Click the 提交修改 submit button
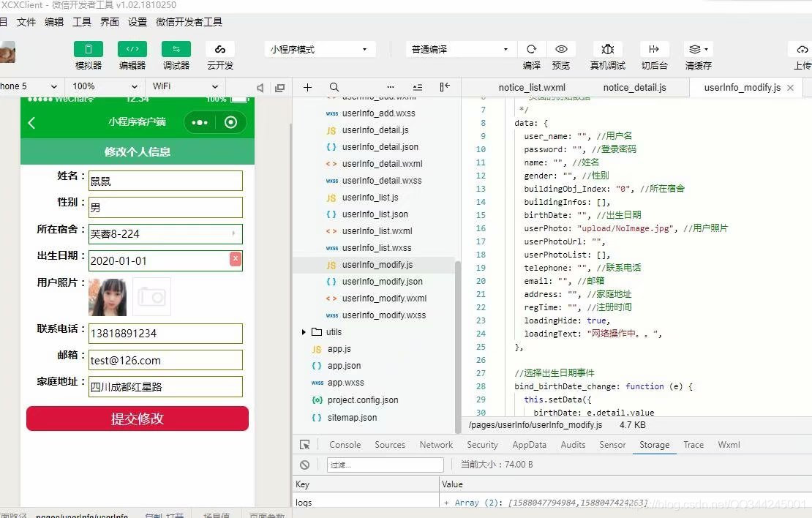The image size is (812, 518). click(138, 418)
